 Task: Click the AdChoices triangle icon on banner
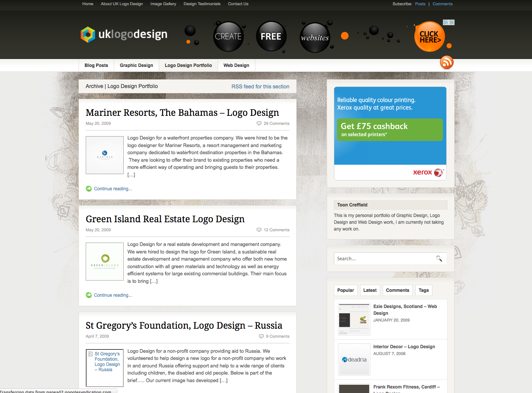coord(446,23)
